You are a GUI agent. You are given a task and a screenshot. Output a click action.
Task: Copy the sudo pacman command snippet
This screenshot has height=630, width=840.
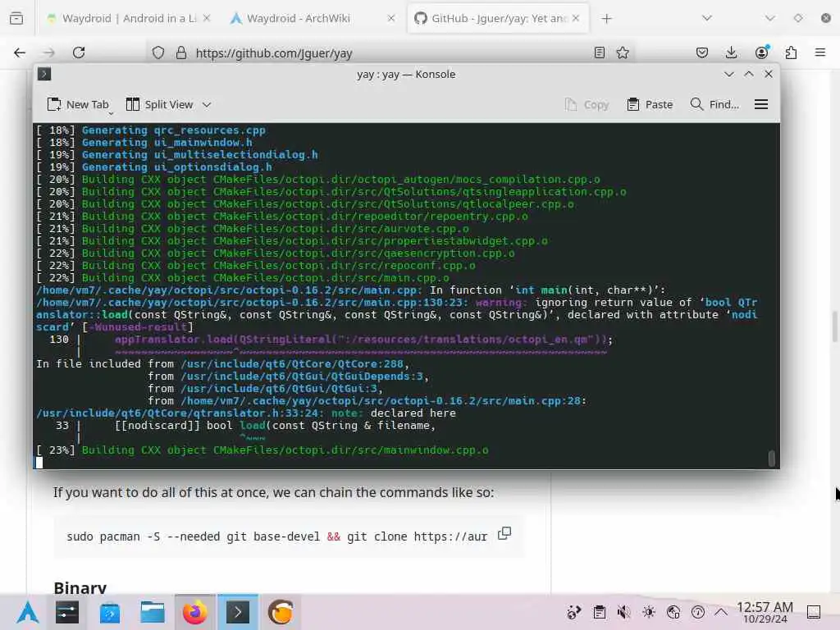coord(504,533)
